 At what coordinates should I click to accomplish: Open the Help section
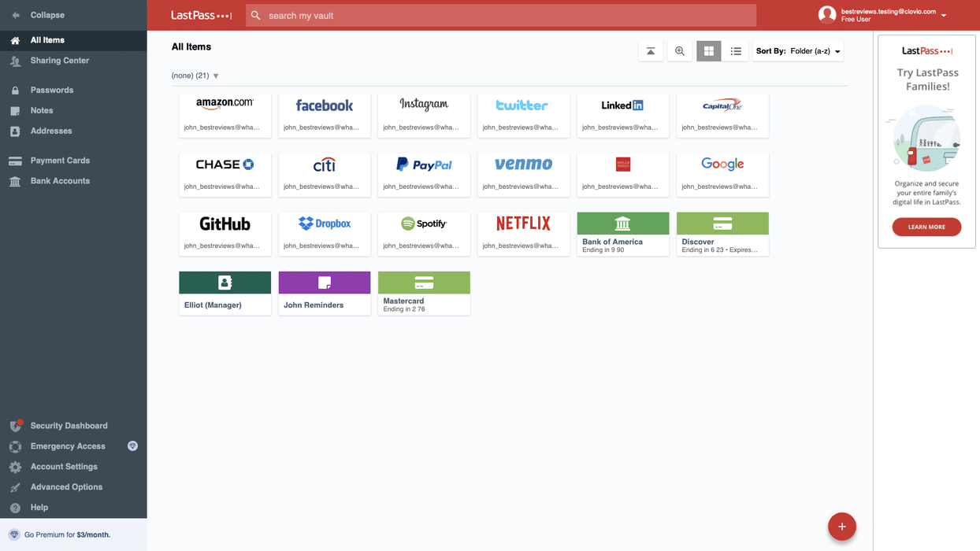coord(38,507)
